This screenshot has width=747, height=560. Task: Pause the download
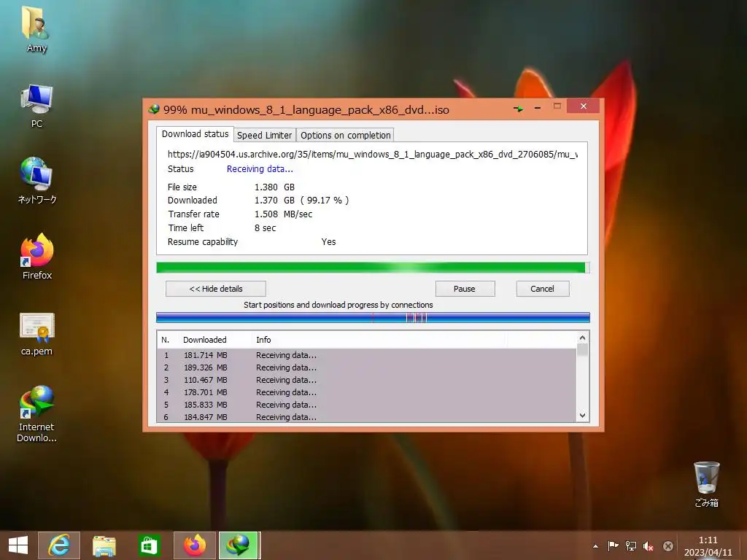point(465,289)
